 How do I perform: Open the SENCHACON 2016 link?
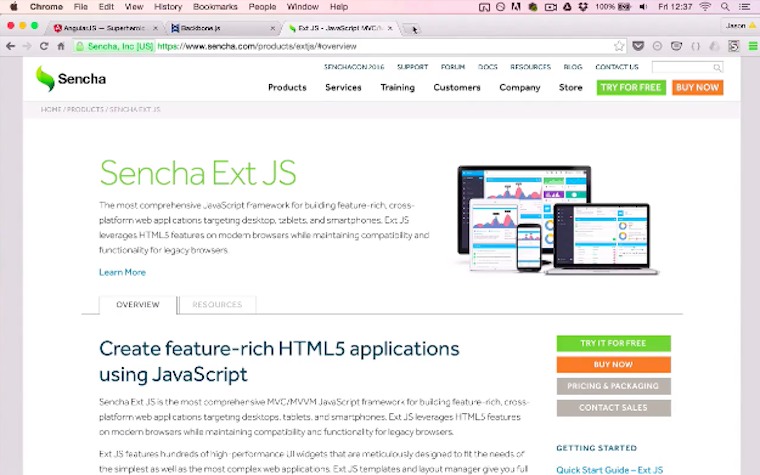click(x=354, y=67)
